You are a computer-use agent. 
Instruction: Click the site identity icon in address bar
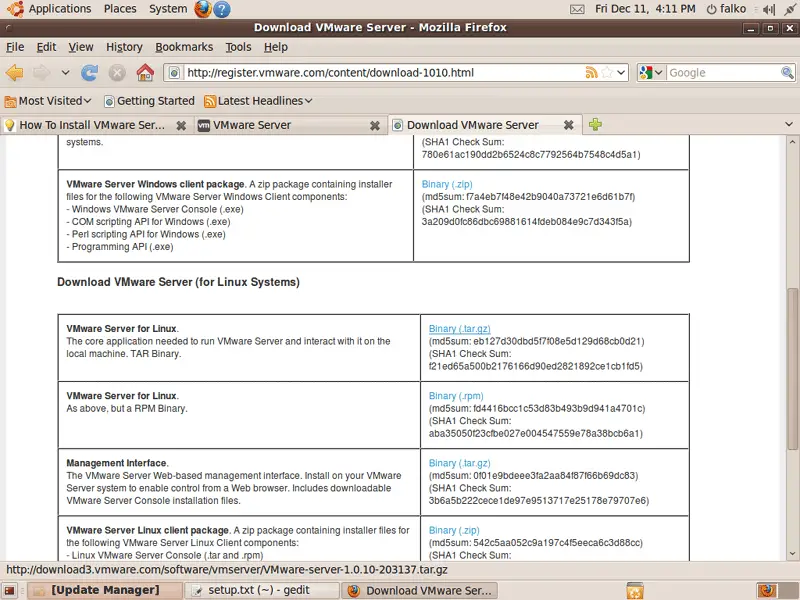click(x=174, y=73)
